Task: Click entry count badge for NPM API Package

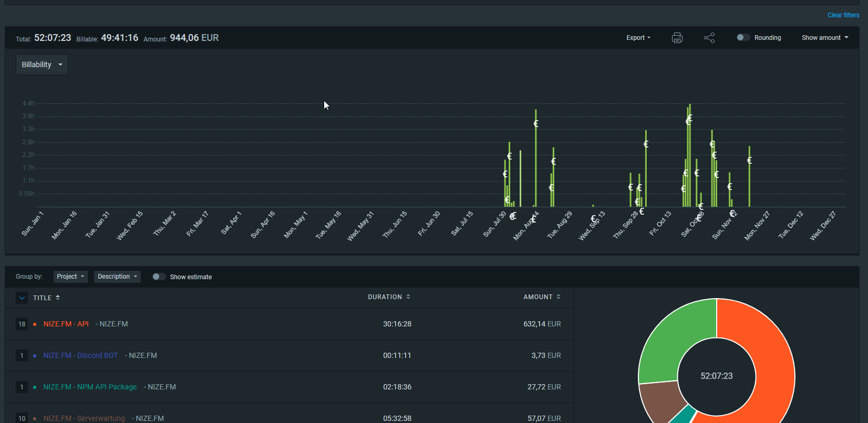Action: coord(22,387)
